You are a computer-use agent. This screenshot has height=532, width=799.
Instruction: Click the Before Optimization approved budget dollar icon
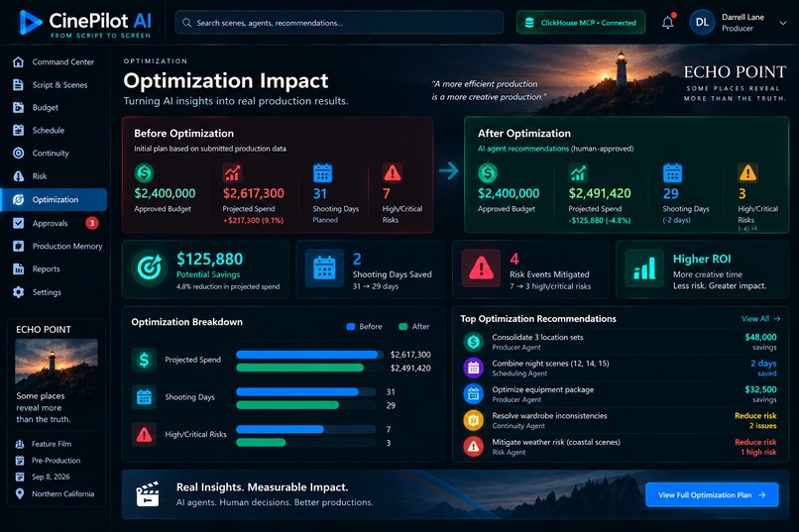(144, 173)
